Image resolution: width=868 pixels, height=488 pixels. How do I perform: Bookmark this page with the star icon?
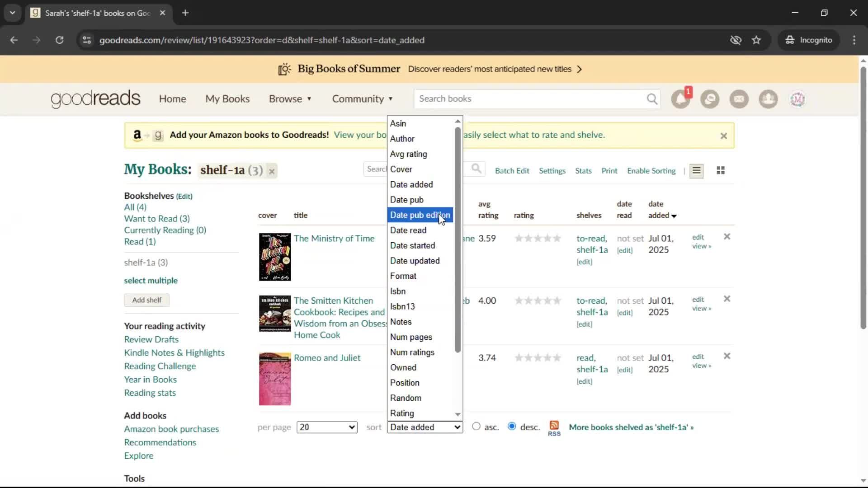(756, 40)
